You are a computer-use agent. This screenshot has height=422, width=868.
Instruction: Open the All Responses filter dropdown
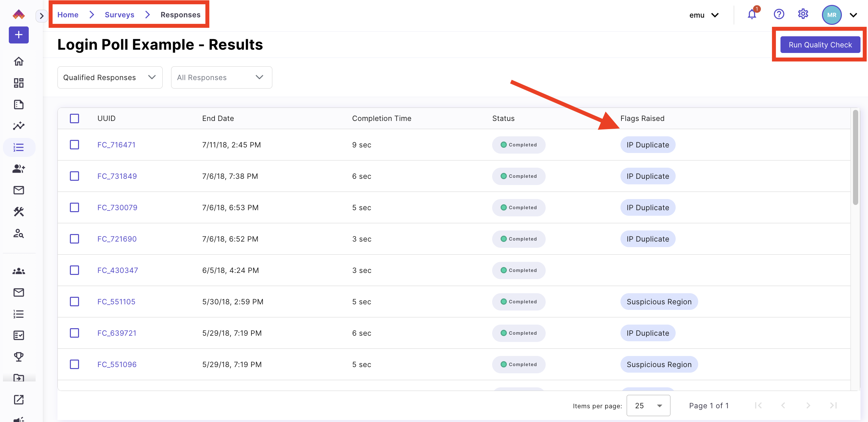click(221, 77)
